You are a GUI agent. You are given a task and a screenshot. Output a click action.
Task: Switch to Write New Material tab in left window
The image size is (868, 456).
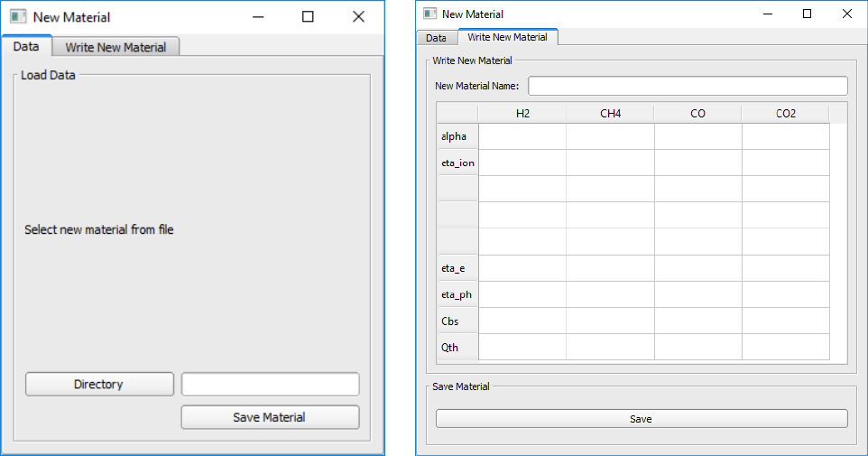click(x=115, y=47)
